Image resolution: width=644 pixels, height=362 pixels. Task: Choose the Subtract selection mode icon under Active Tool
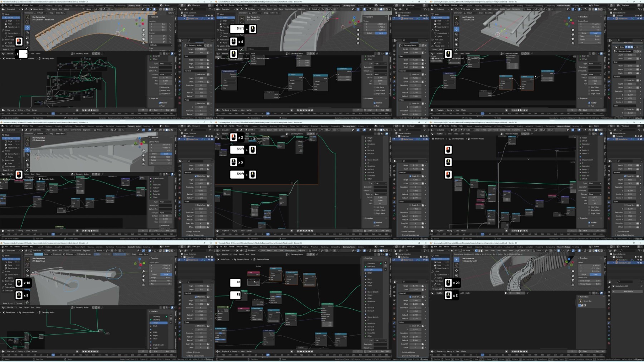pyautogui.click(x=585, y=305)
